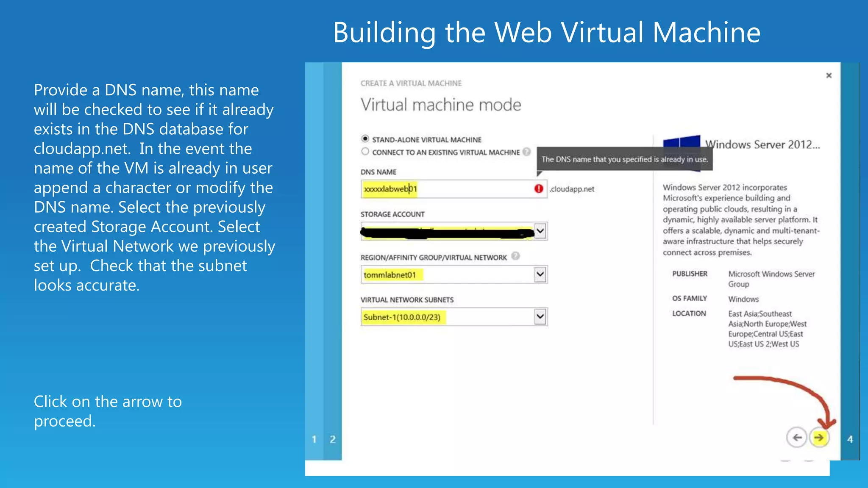
Task: Open help icon beside Connect to existing VM
Action: tap(526, 152)
